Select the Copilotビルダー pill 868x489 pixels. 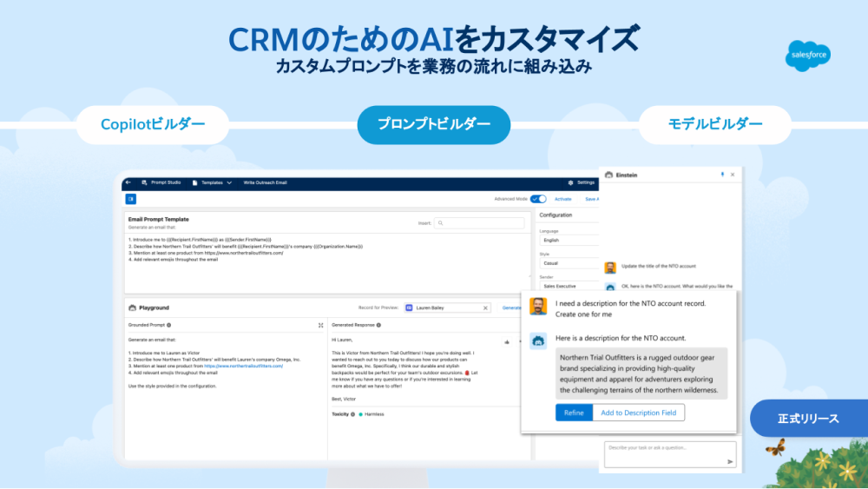tap(153, 124)
